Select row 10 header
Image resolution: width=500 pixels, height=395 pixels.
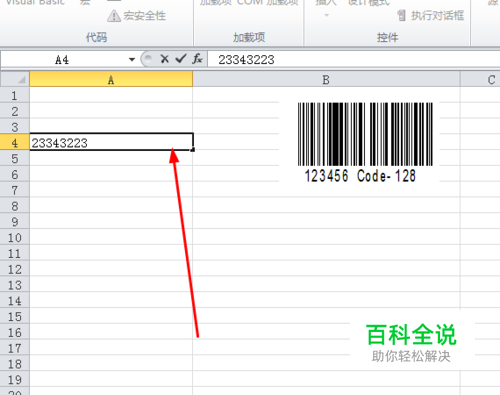15,238
